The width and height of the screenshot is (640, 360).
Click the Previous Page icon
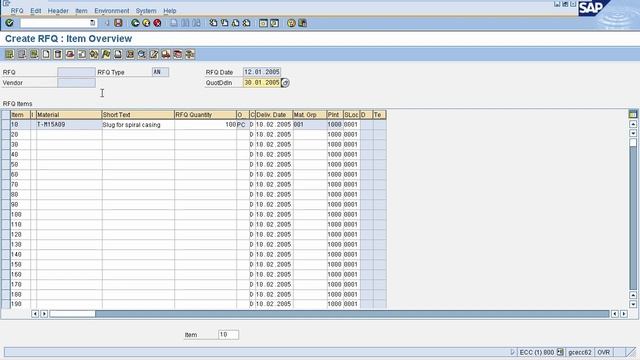(x=224, y=23)
